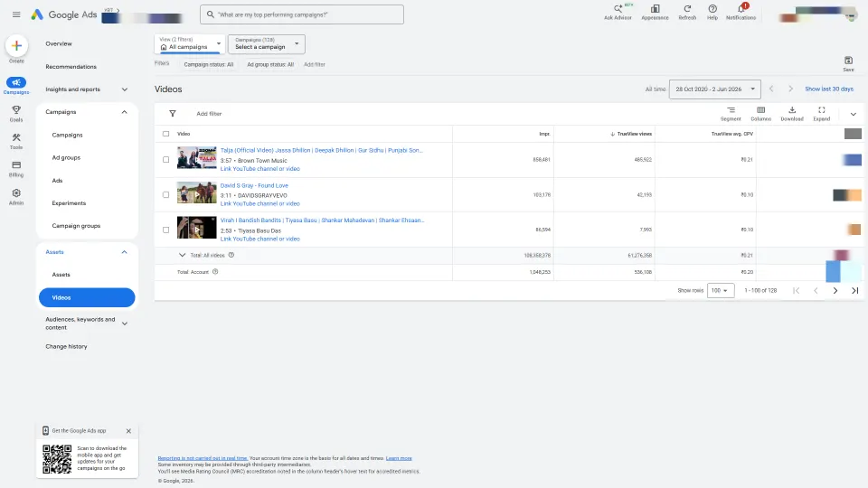Viewport: 868px width, 488px height.
Task: Open the Tools sidebar icon
Action: click(x=16, y=137)
